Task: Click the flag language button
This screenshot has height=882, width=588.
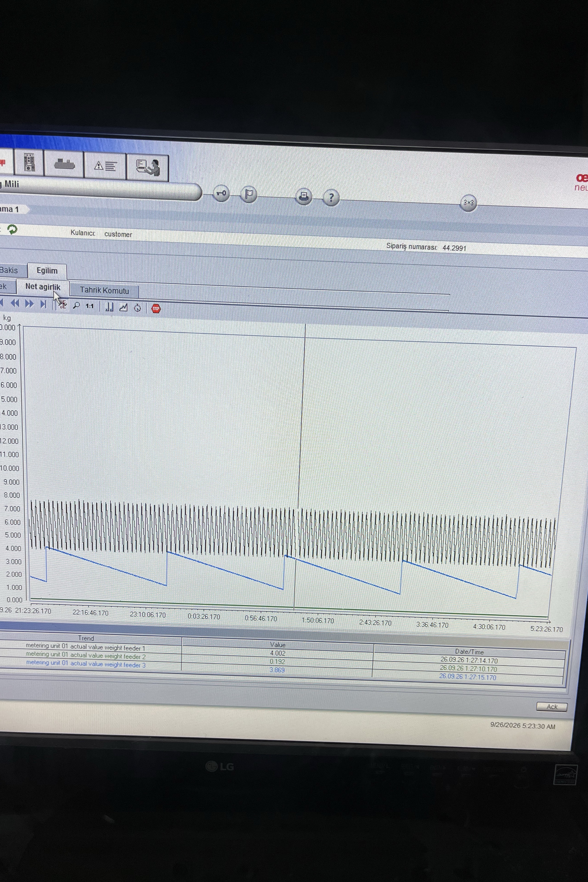Action: pyautogui.click(x=249, y=194)
